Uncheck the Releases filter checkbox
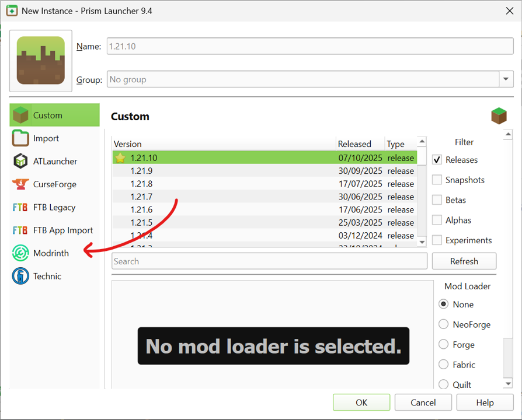 coord(437,160)
